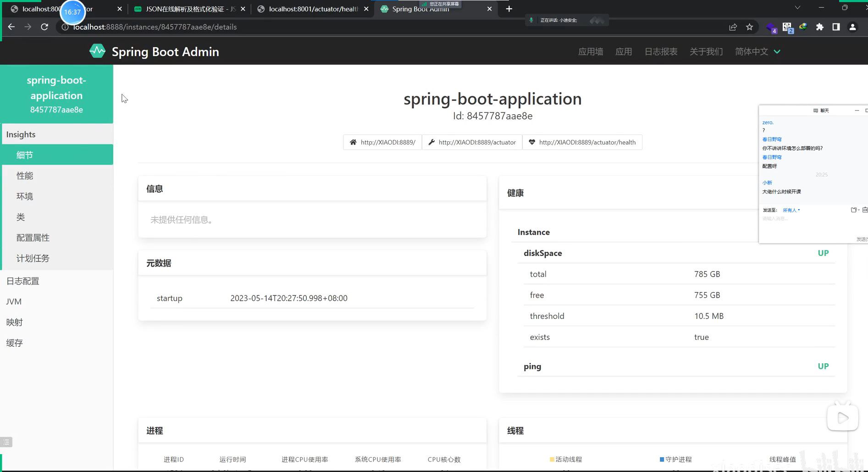Click the address bar URL field
This screenshot has width=868, height=472.
390,27
